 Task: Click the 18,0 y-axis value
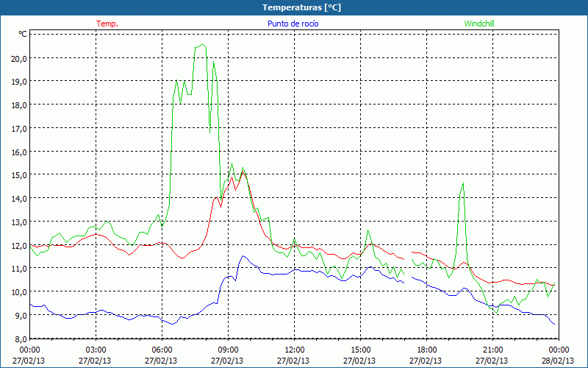click(19, 105)
